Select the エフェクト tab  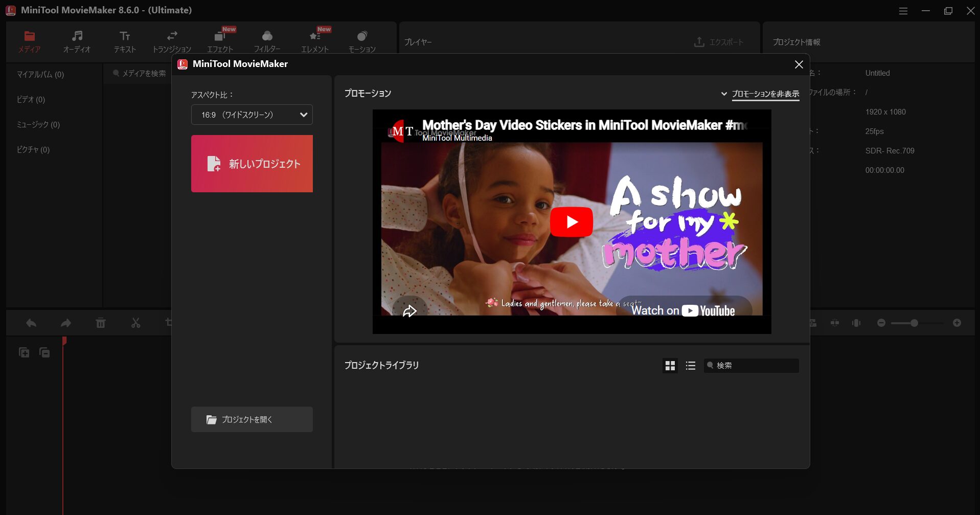pos(220,41)
